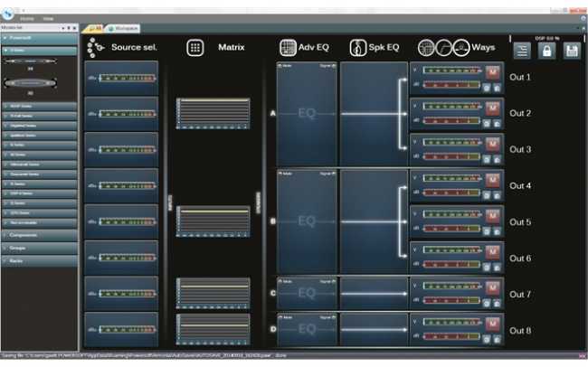Mute output Out 1

coord(493,72)
